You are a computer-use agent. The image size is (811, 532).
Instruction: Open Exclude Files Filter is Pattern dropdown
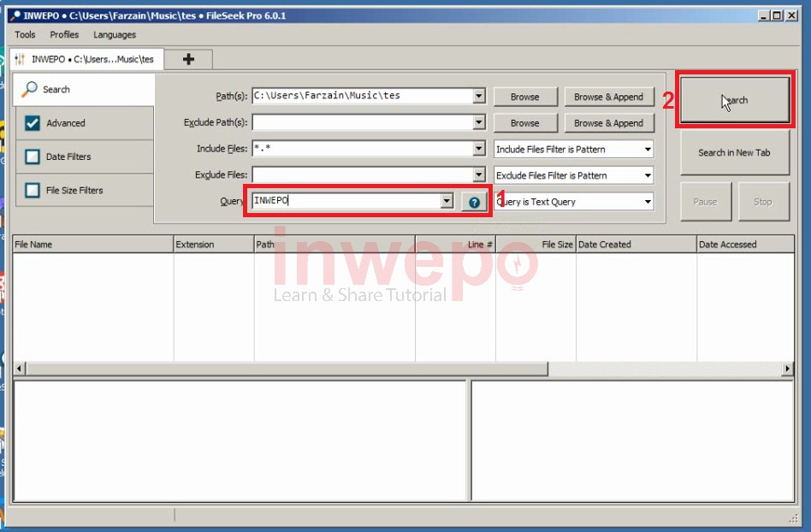(573, 176)
